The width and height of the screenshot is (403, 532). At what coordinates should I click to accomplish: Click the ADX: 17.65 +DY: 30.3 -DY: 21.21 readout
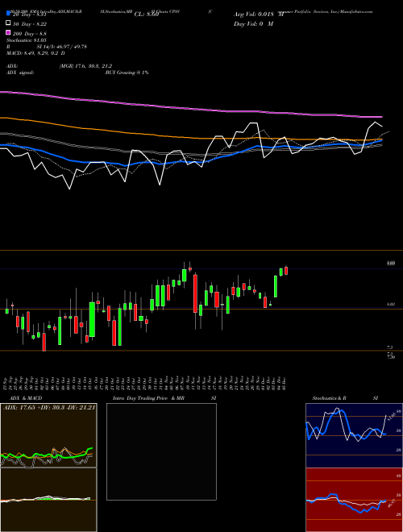(x=49, y=407)
